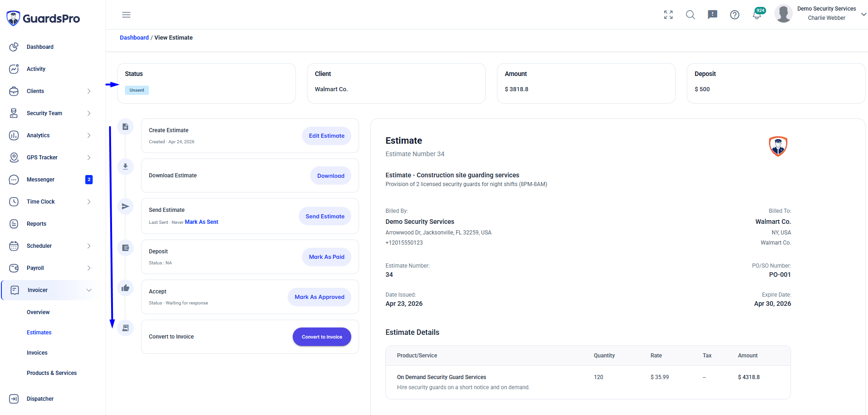Click the 'PO-001' PO/SO number value
The width and height of the screenshot is (868, 415).
[x=780, y=275]
